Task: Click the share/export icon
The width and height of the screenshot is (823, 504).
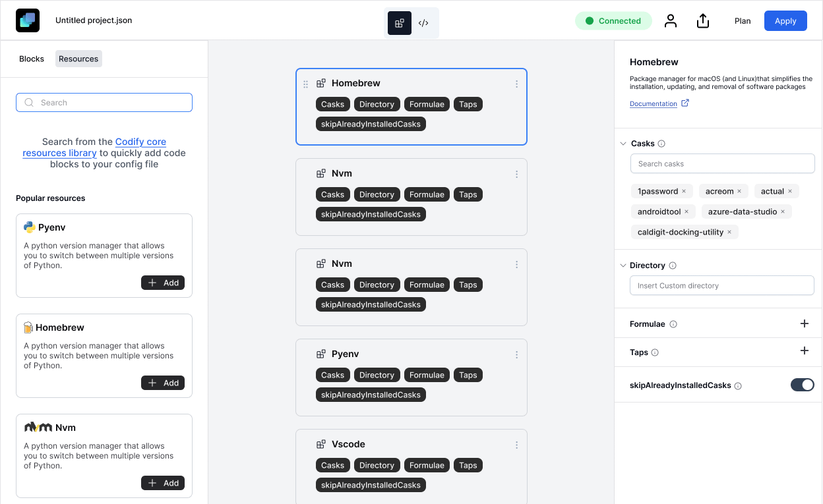Action: click(x=703, y=21)
